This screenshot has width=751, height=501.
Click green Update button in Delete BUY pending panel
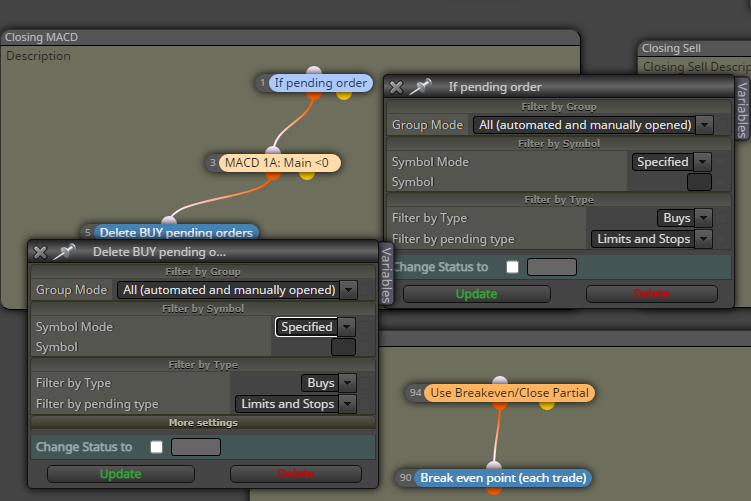point(121,474)
